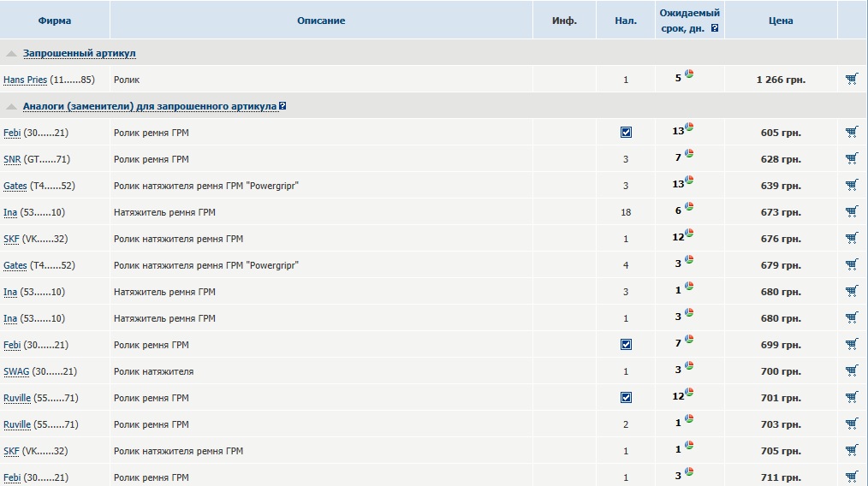This screenshot has width=868, height=486.
Task: Sort by Ожидаемый срок, дн. header
Action: [x=689, y=21]
